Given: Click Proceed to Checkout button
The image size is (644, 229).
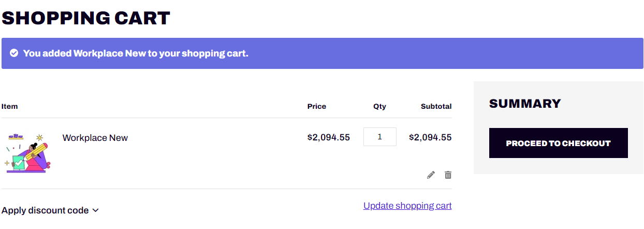Looking at the screenshot, I should tap(559, 143).
